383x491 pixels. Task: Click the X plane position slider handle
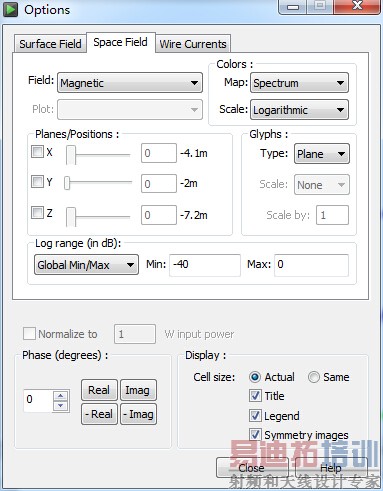click(71, 155)
